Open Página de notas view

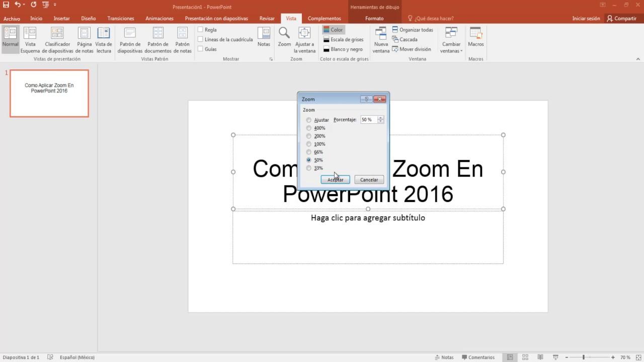click(84, 40)
